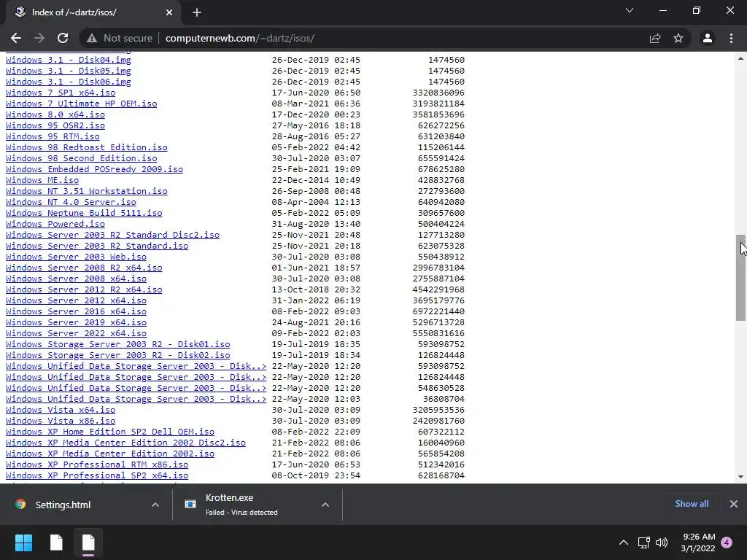Share this page via share icon

pyautogui.click(x=655, y=38)
